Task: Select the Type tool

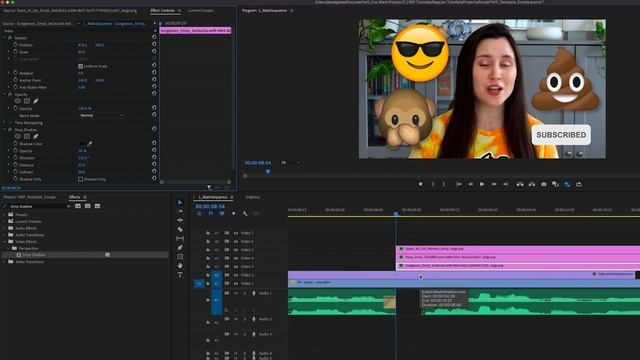Action: point(180,275)
